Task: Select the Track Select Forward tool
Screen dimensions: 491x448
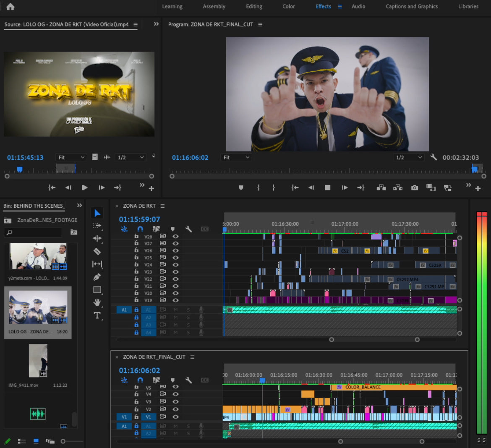Action: (97, 226)
